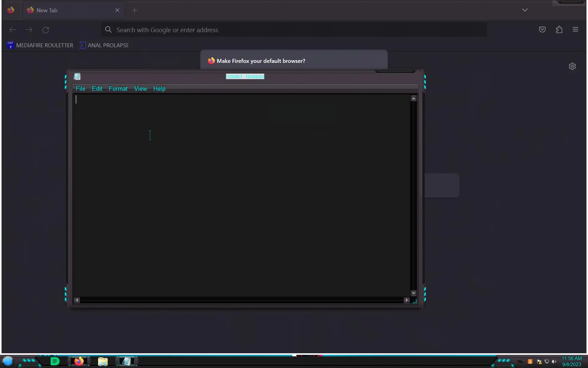588x368 pixels.
Task: Click the green notes app taskbar icon
Action: pyautogui.click(x=55, y=361)
